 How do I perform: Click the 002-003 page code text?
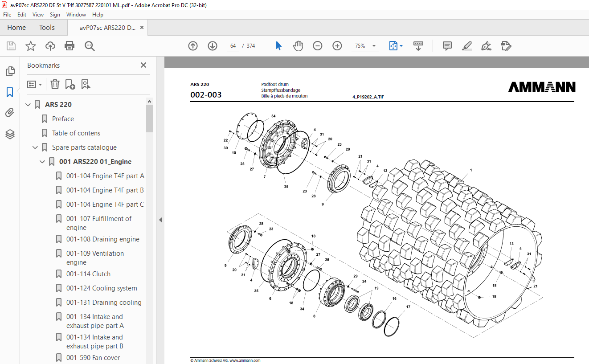(x=206, y=95)
